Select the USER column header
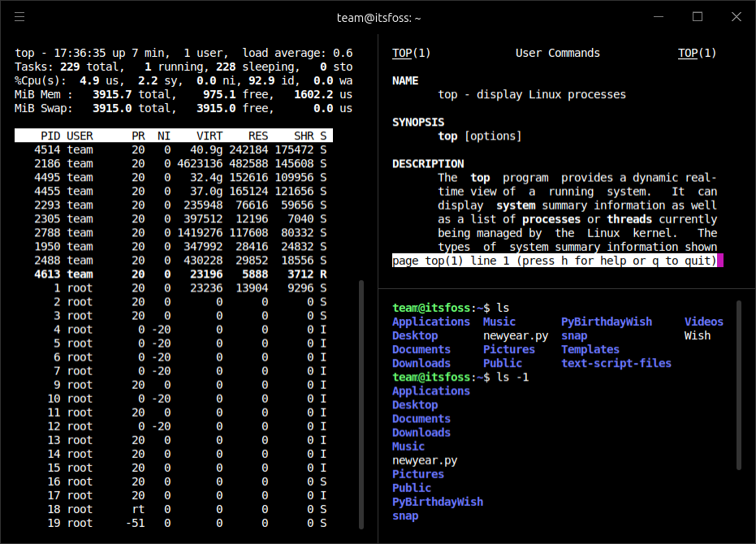Screen dimensions: 756x544 click(x=80, y=136)
